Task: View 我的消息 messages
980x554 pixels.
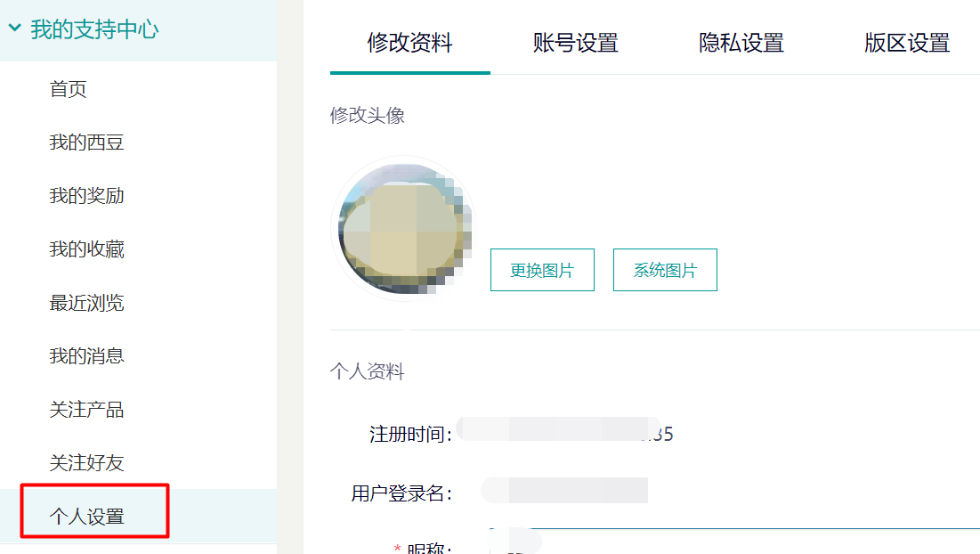Action: point(86,356)
